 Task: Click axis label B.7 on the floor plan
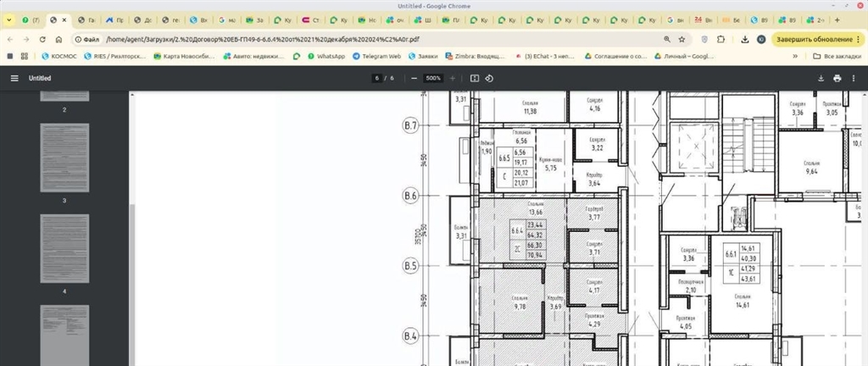[x=410, y=126]
